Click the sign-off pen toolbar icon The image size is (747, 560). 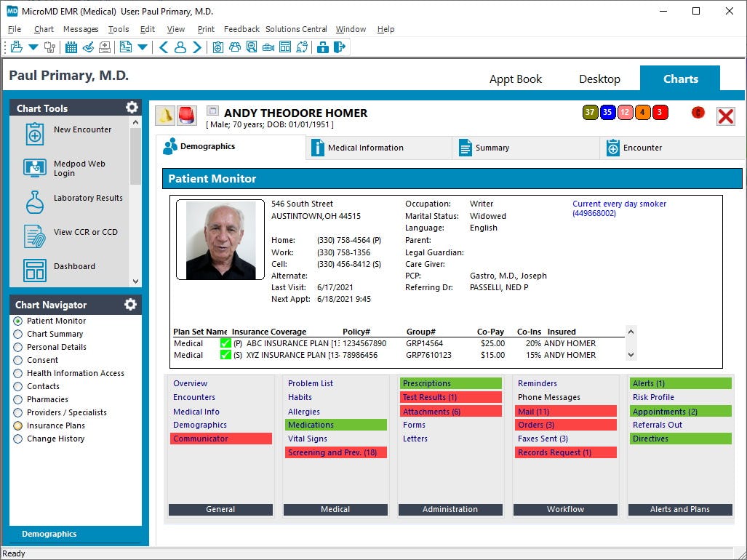tap(88, 47)
